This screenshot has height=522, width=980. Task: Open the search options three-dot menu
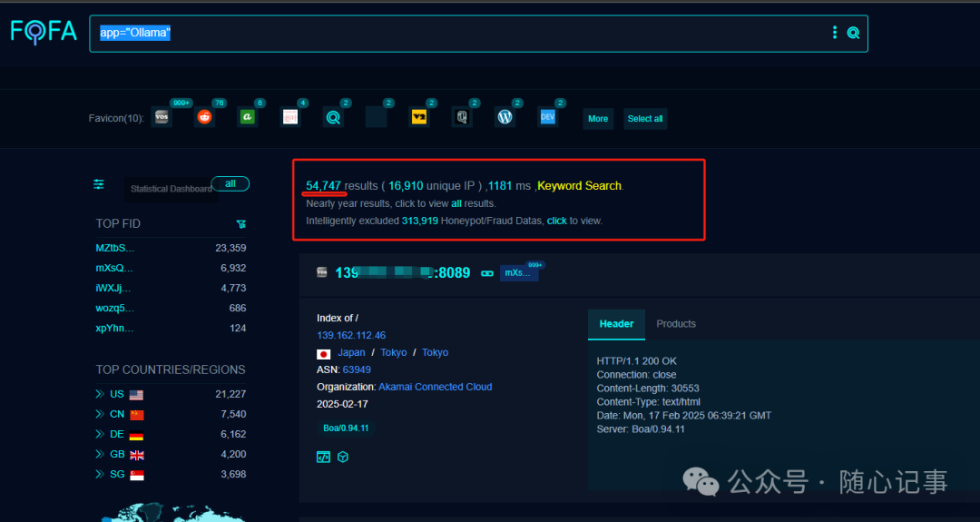point(835,33)
